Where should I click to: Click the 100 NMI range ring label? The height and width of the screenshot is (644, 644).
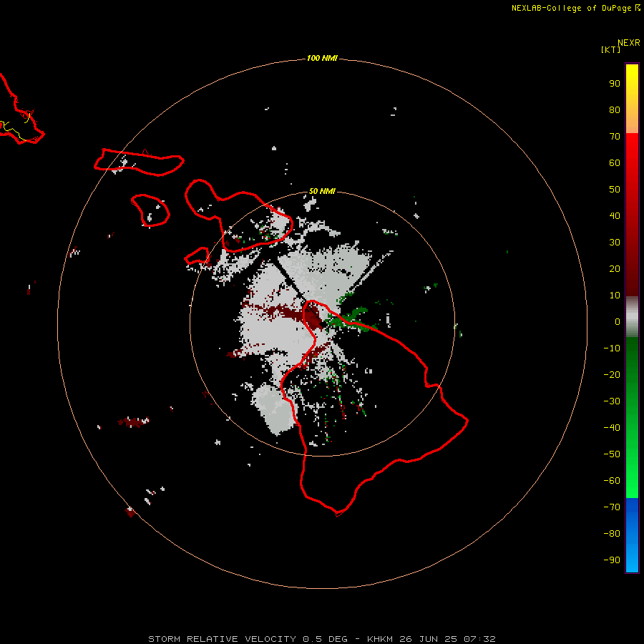click(x=322, y=59)
